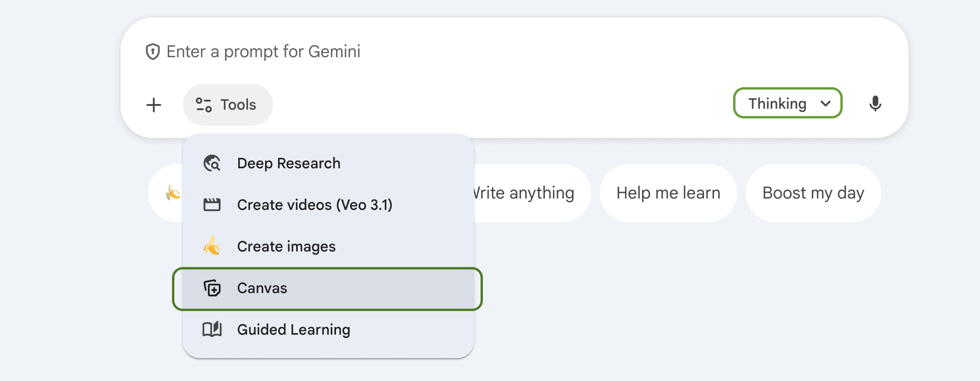Viewport: 980px width, 381px height.
Task: Click the Help me learn suggestion chip
Action: (668, 193)
